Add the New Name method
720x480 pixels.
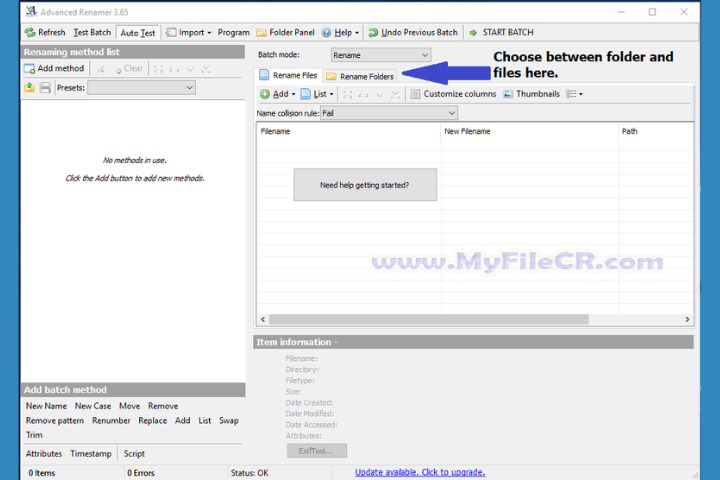46,406
